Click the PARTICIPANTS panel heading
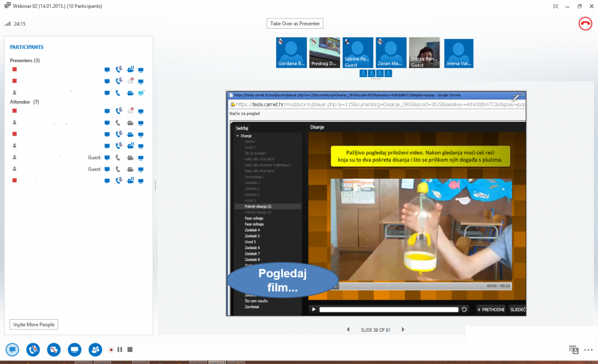This screenshot has width=598, height=364. tap(27, 47)
